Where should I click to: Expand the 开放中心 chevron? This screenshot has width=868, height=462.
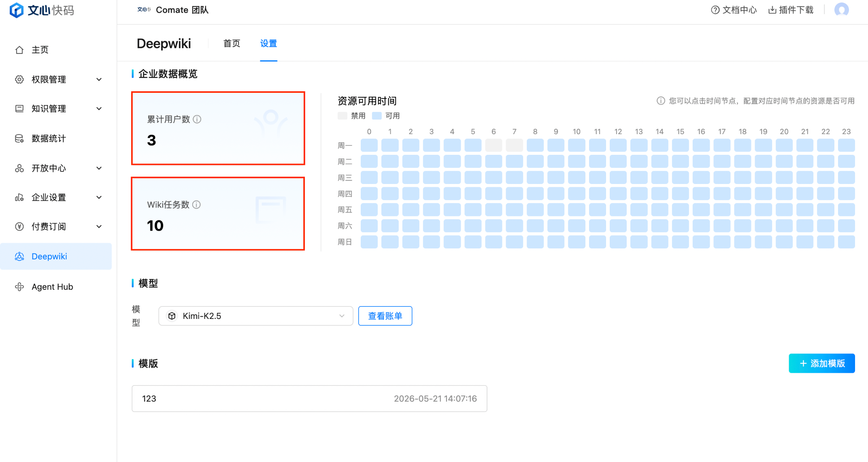point(99,168)
